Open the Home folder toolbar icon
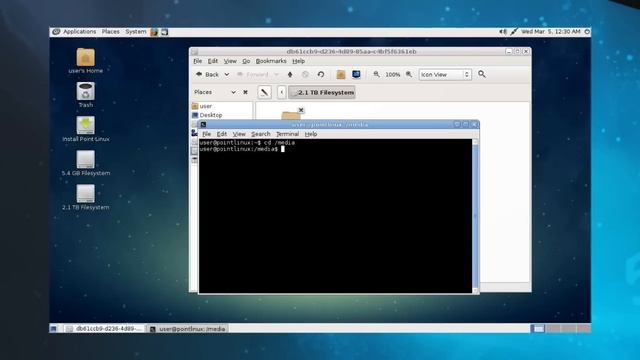 (341, 74)
